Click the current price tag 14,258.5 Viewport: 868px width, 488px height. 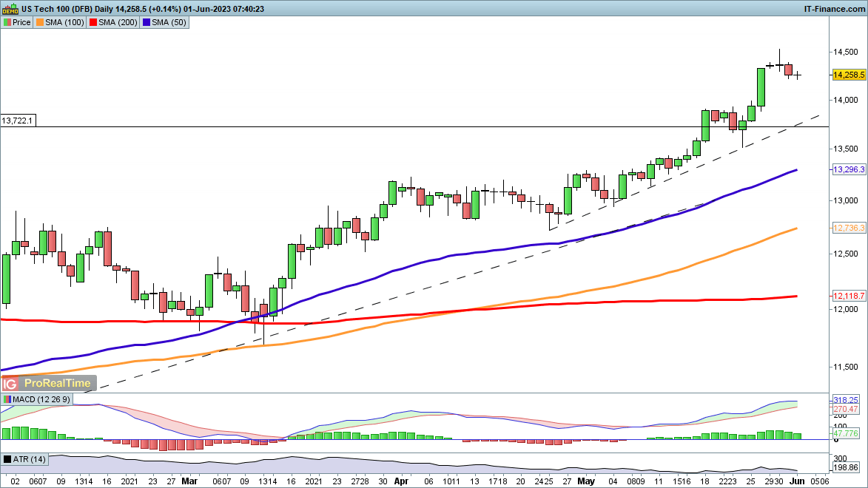click(x=849, y=75)
